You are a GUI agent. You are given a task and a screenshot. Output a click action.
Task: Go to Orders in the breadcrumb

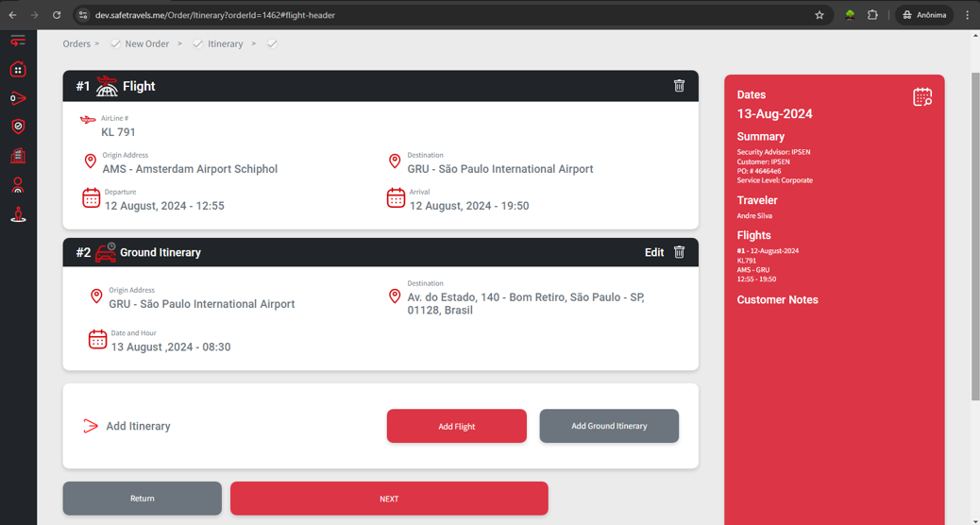click(x=76, y=43)
